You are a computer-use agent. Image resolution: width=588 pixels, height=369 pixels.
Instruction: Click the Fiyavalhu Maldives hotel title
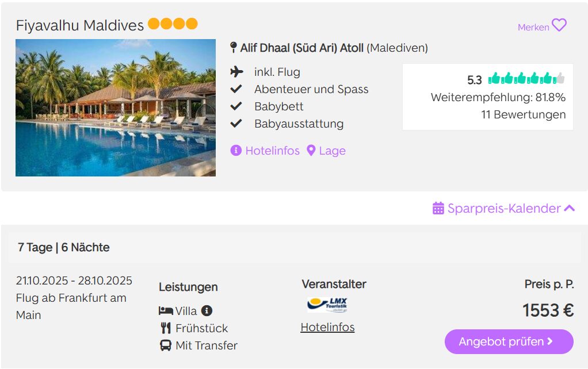[80, 25]
